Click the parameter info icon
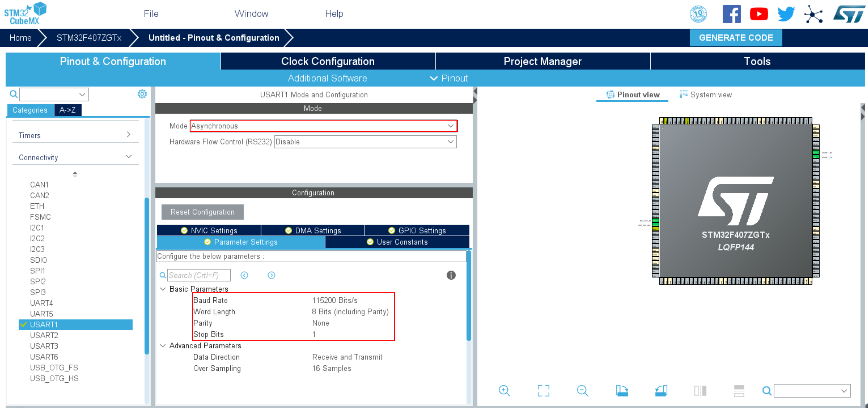This screenshot has width=868, height=408. tap(451, 275)
